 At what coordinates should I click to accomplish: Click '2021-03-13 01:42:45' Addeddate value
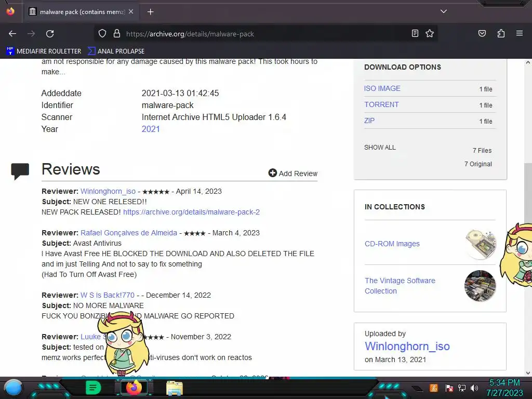pos(180,93)
